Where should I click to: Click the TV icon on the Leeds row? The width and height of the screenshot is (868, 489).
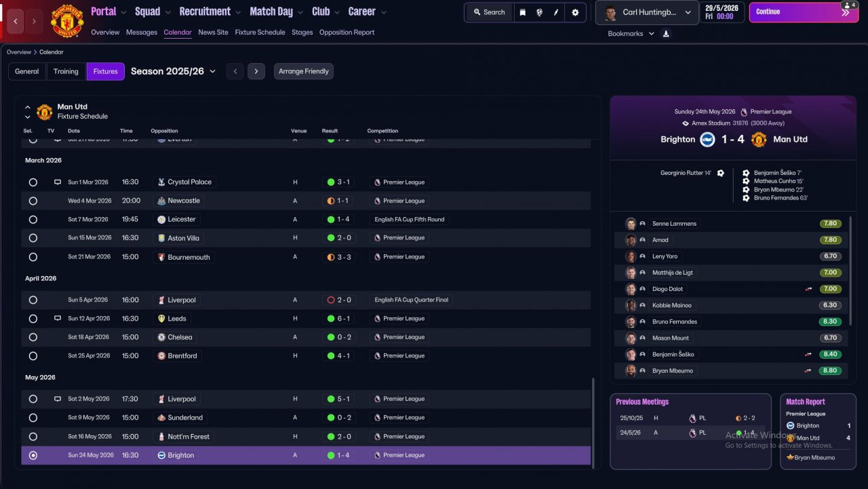(x=58, y=319)
